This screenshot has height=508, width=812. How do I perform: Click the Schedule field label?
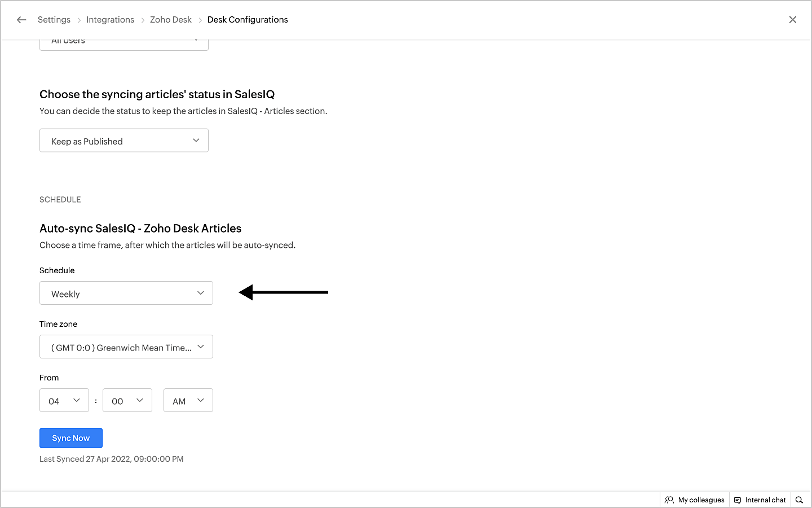pyautogui.click(x=57, y=270)
